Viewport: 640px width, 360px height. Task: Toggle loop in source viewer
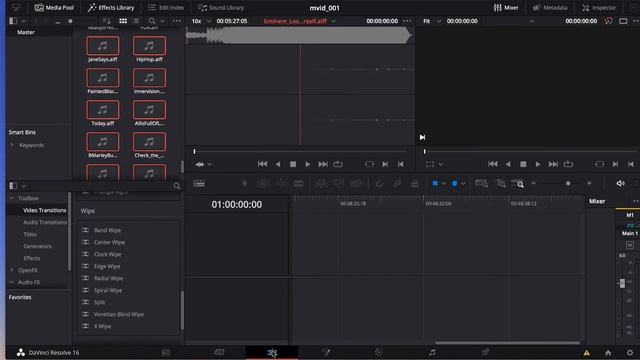pos(338,164)
